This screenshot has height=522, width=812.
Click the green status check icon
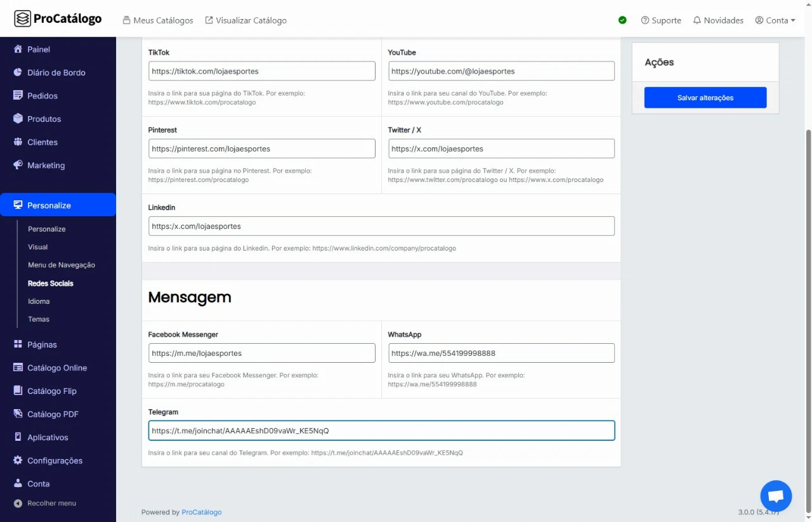point(622,20)
